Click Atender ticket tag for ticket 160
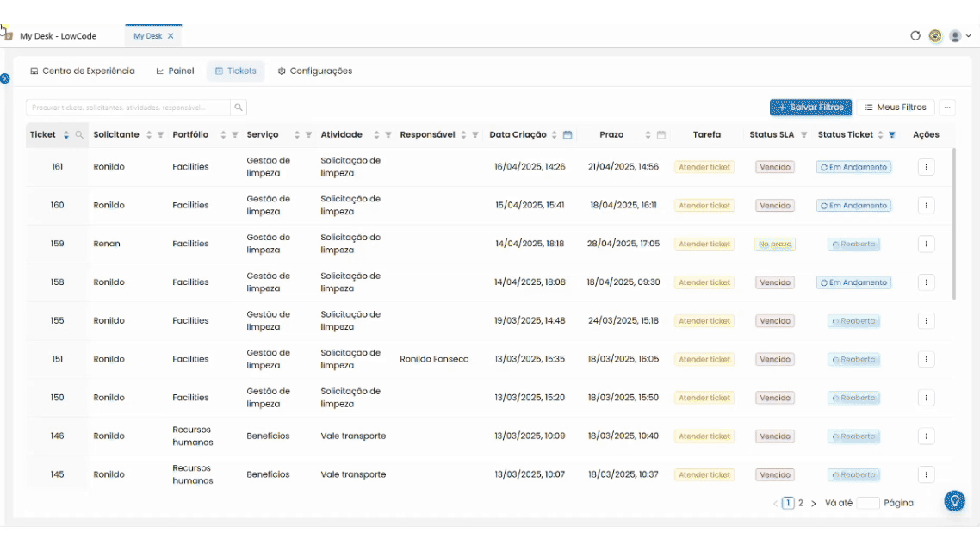The image size is (980, 551). tap(704, 206)
